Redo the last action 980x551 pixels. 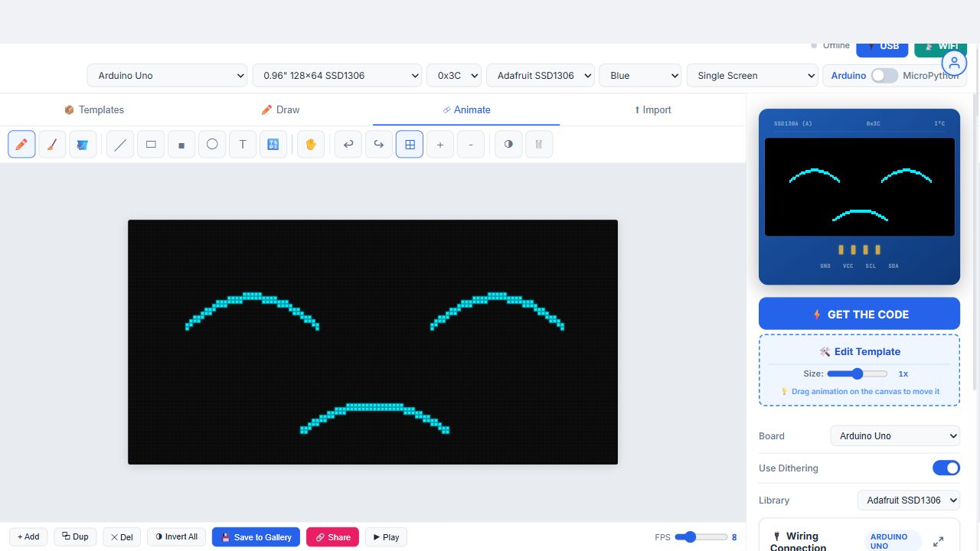[379, 144]
